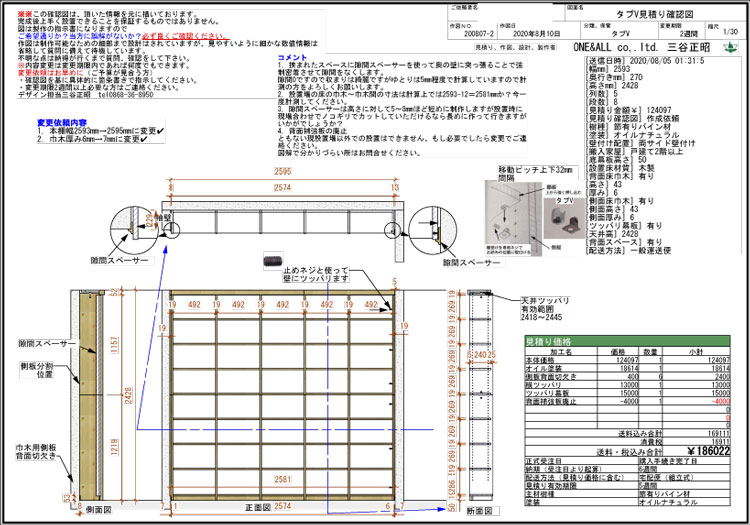750x525 pixels.
Task: Click the 断面図 view label
Action: [479, 511]
